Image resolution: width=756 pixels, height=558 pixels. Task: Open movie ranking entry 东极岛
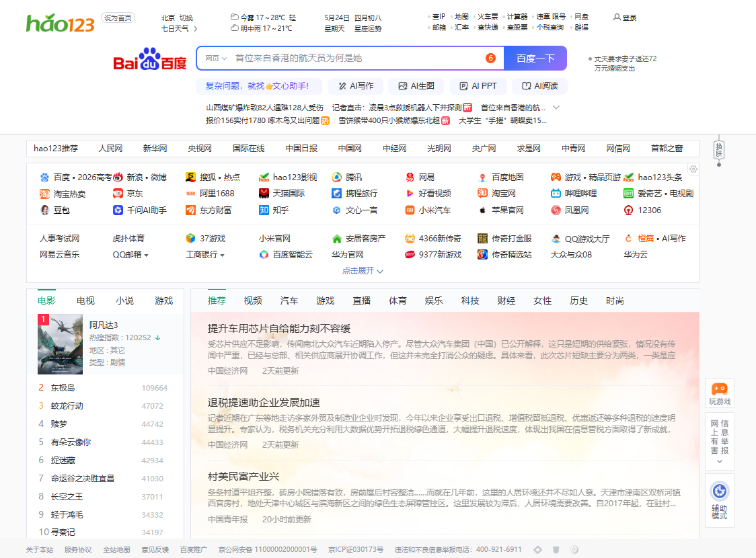point(63,387)
